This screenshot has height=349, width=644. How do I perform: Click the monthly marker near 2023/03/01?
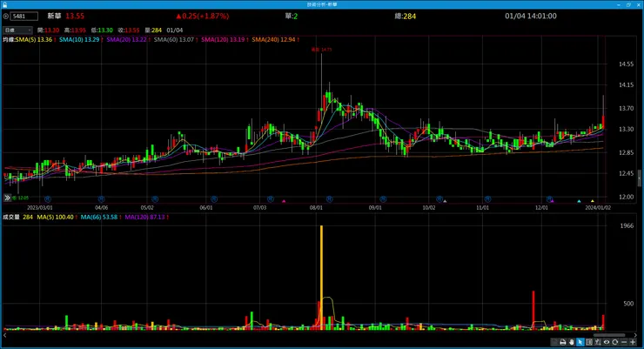48,199
